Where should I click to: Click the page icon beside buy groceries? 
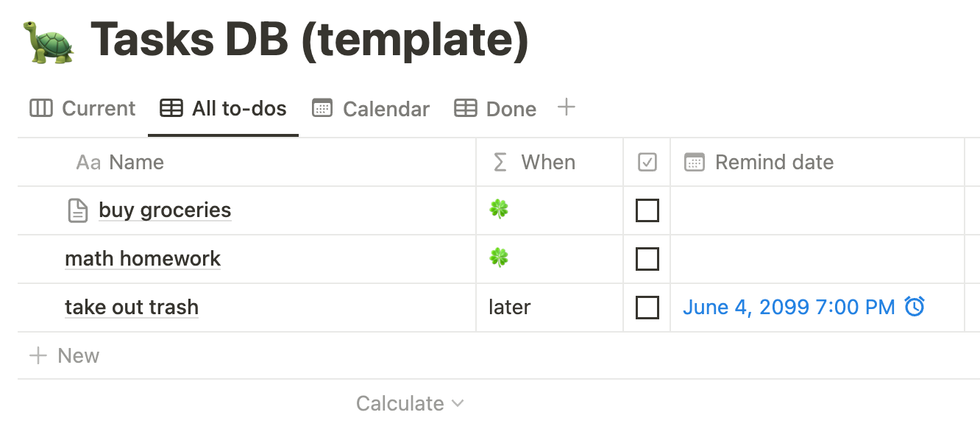tap(78, 210)
